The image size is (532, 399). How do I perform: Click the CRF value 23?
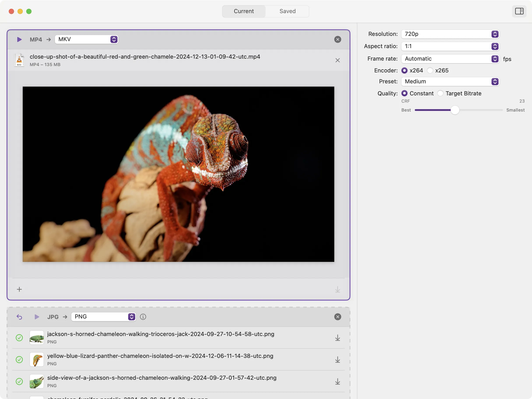pos(522,101)
